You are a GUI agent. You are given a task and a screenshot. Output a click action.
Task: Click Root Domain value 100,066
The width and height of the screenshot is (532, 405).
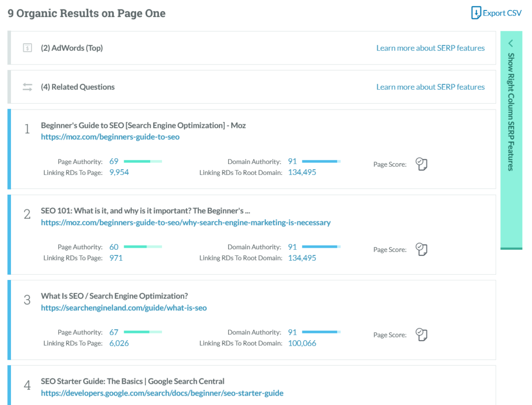click(302, 343)
